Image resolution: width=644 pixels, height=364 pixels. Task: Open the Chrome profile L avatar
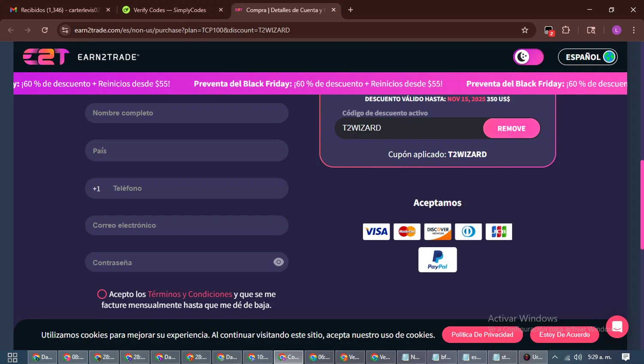pyautogui.click(x=617, y=30)
